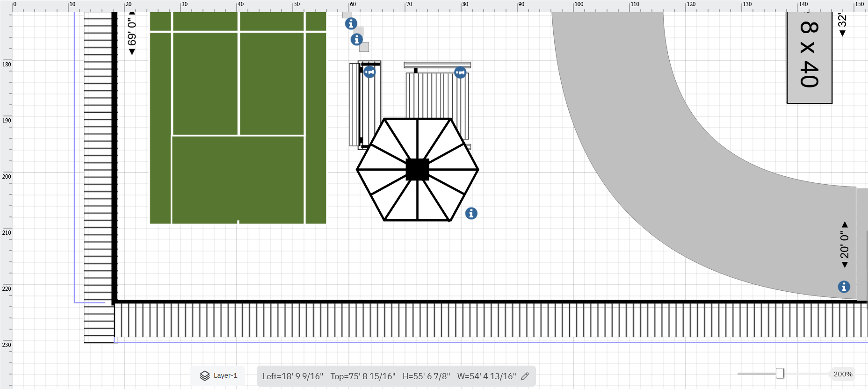The width and height of the screenshot is (868, 389).
Task: Click the stacked layers icon
Action: (205, 376)
